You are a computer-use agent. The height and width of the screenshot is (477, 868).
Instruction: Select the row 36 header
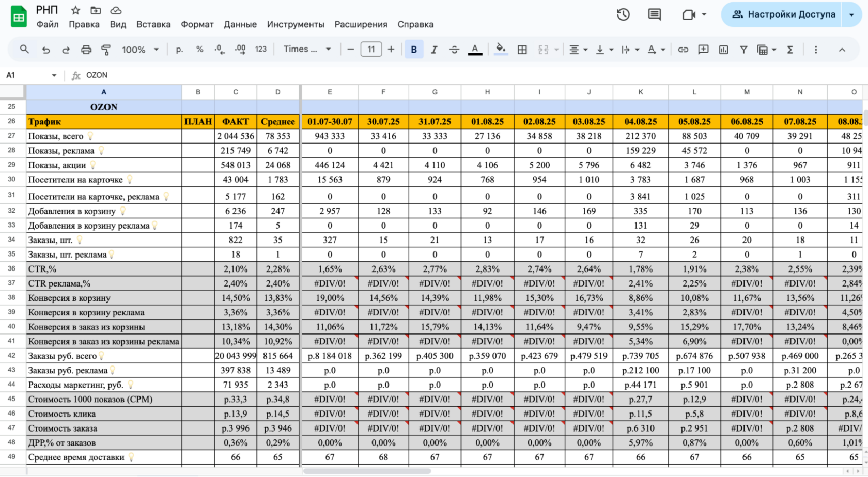tap(12, 269)
